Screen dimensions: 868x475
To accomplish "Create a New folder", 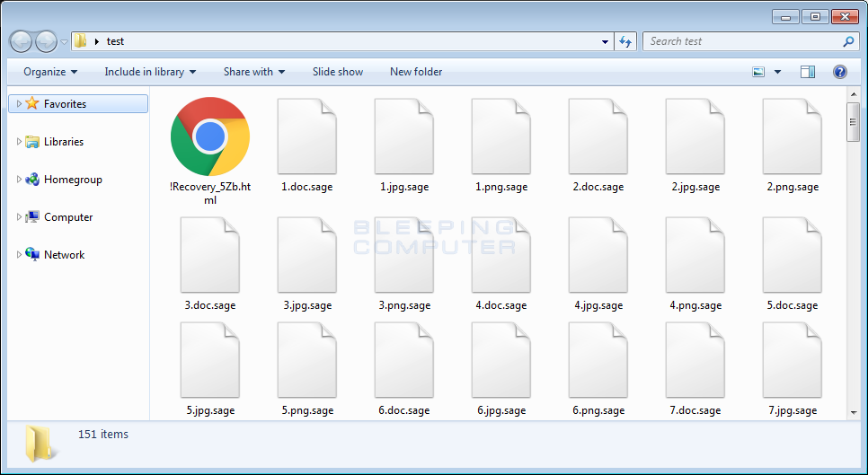I will click(416, 72).
